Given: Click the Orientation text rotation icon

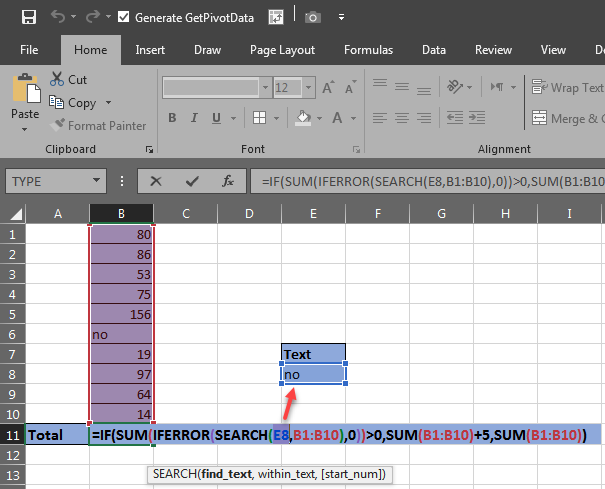Looking at the screenshot, I should click(455, 87).
